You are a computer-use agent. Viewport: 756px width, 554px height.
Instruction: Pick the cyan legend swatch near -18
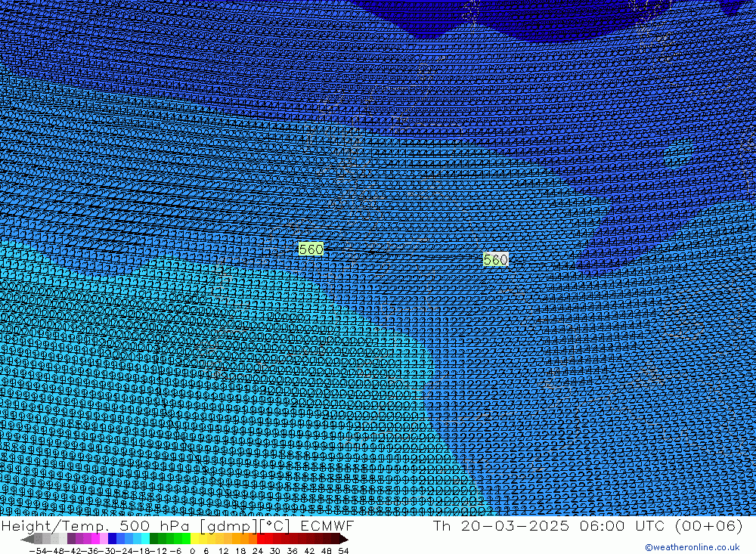click(x=145, y=539)
